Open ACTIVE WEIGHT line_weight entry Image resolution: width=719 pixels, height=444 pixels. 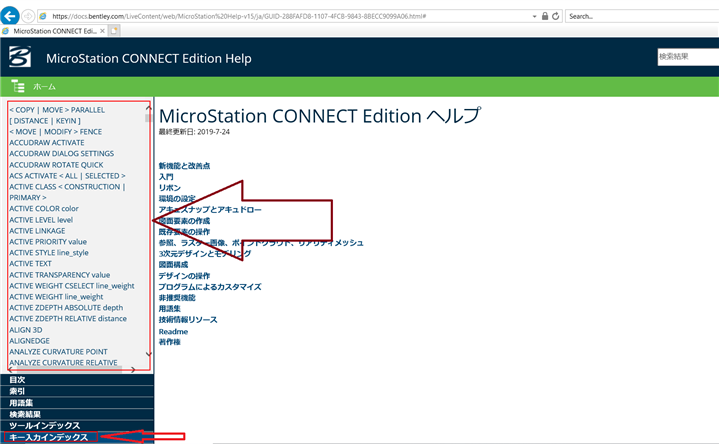point(56,297)
